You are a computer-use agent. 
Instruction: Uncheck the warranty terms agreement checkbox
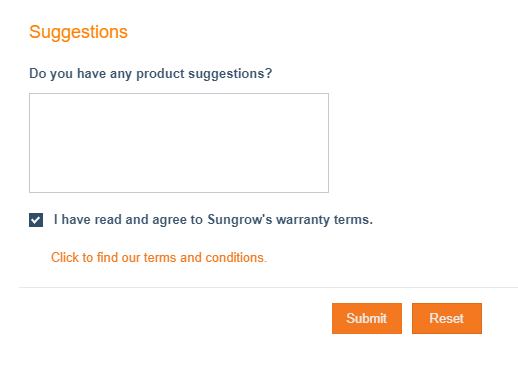[x=36, y=220]
